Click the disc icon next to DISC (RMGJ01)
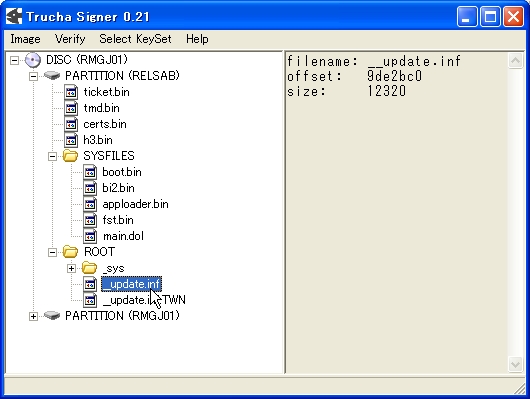Viewport: 530px width, 399px height. 33,60
